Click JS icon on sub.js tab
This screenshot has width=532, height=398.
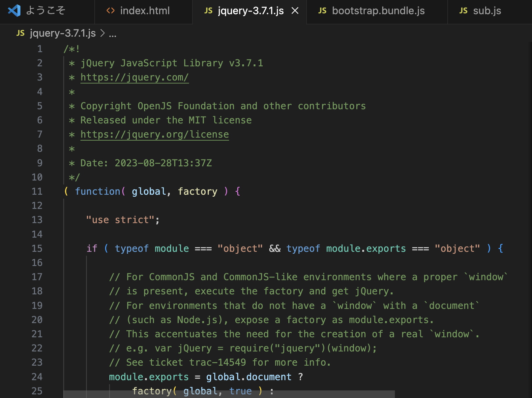[463, 11]
